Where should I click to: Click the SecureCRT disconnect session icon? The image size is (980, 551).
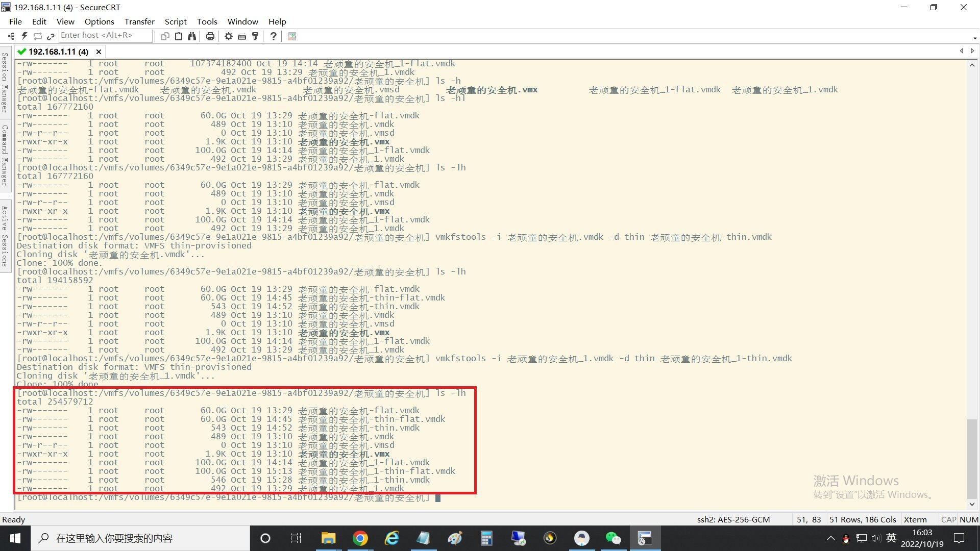click(x=51, y=36)
